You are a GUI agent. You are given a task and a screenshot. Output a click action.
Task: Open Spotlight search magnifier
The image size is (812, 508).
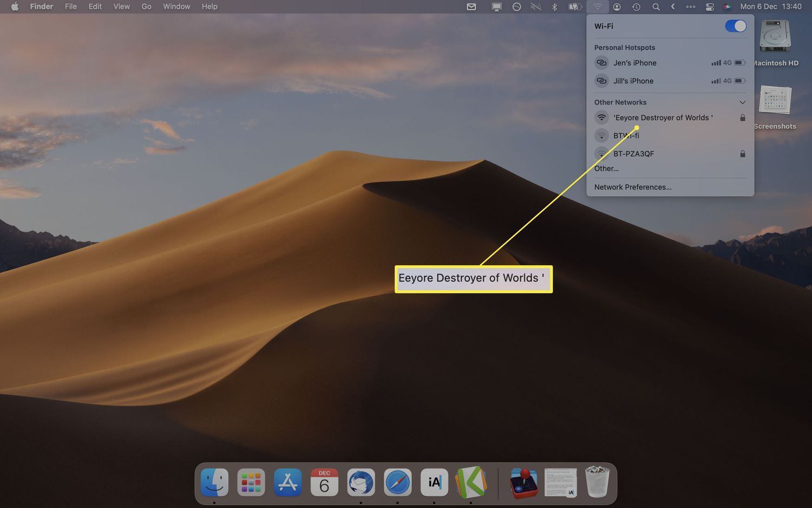click(x=656, y=6)
